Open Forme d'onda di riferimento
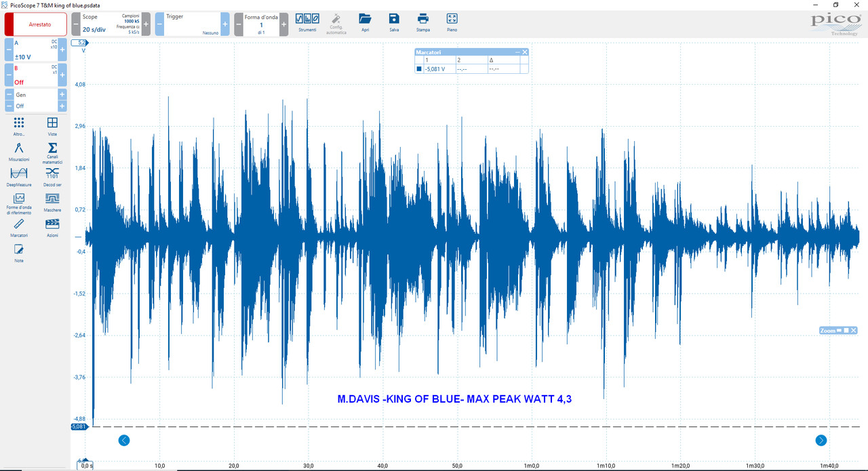Image resolution: width=868 pixels, height=471 pixels. pyautogui.click(x=19, y=203)
